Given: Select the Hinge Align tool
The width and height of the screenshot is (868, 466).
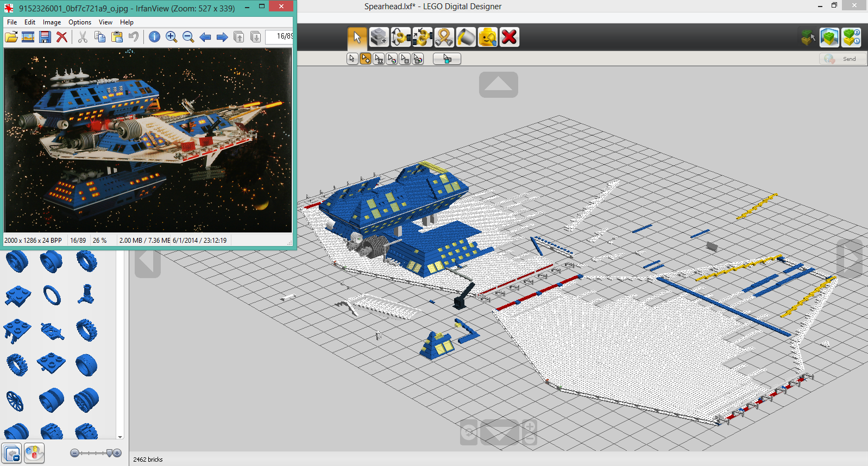Looking at the screenshot, I should pyautogui.click(x=423, y=37).
